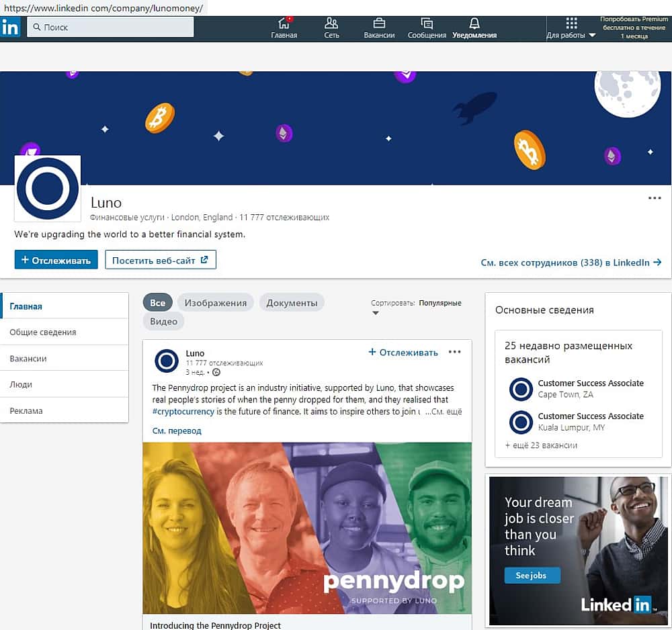Viewport: 672px width, 630px height.
Task: Click the Luno company logo image
Action: [48, 189]
